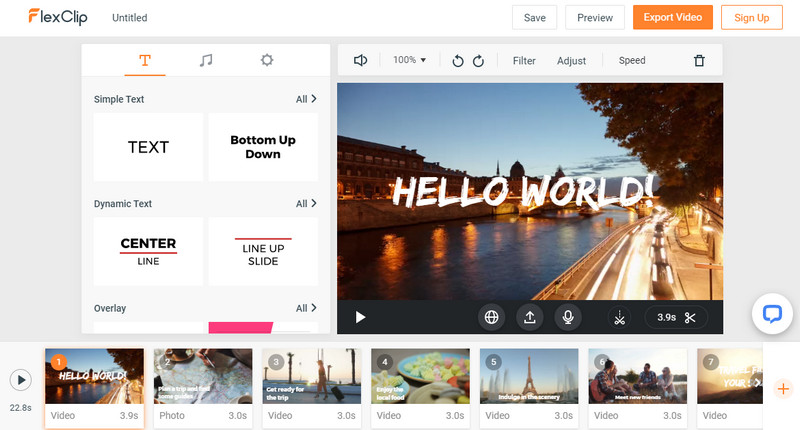Select the pink overlay preset
Viewport: 800px width, 430px height.
click(x=263, y=327)
